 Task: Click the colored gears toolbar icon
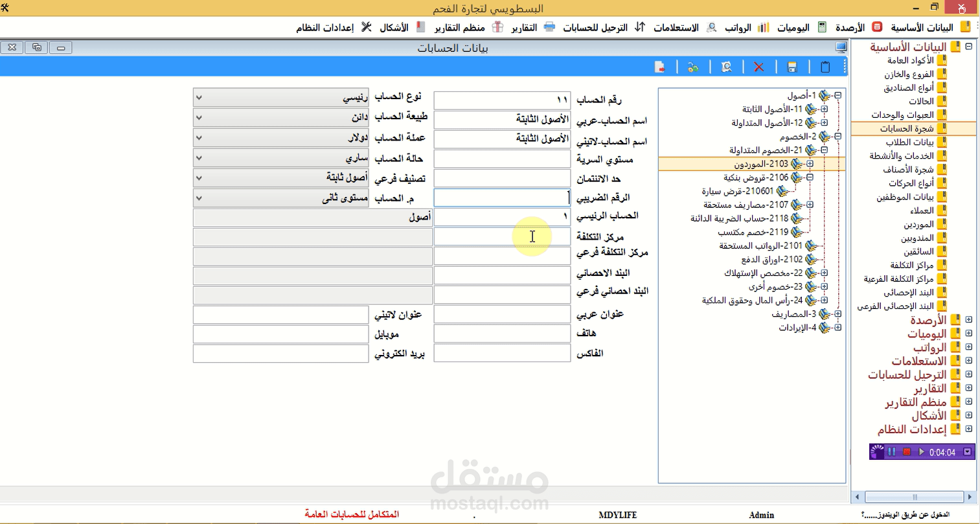[x=693, y=67]
